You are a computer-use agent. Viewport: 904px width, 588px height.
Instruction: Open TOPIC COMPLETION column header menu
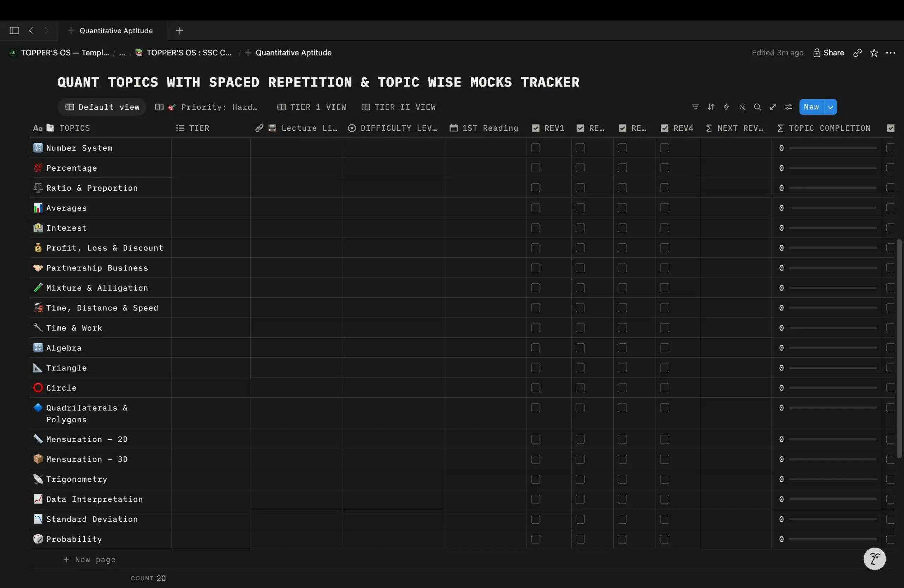click(x=827, y=128)
